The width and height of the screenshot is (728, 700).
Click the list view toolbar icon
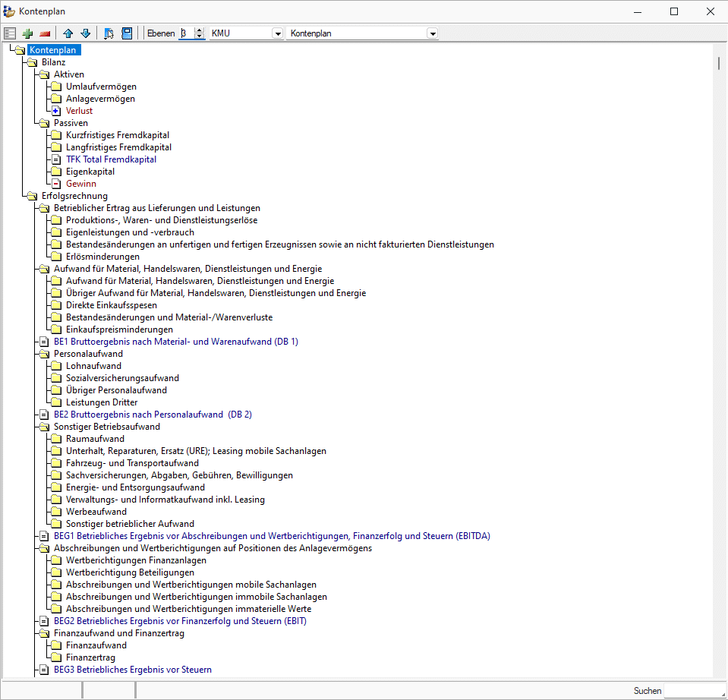tap(10, 33)
